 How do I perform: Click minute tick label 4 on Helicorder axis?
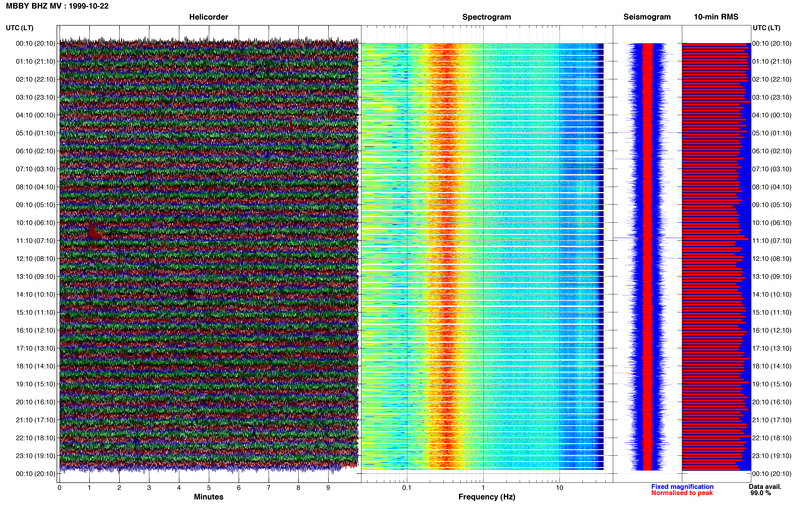[x=179, y=488]
